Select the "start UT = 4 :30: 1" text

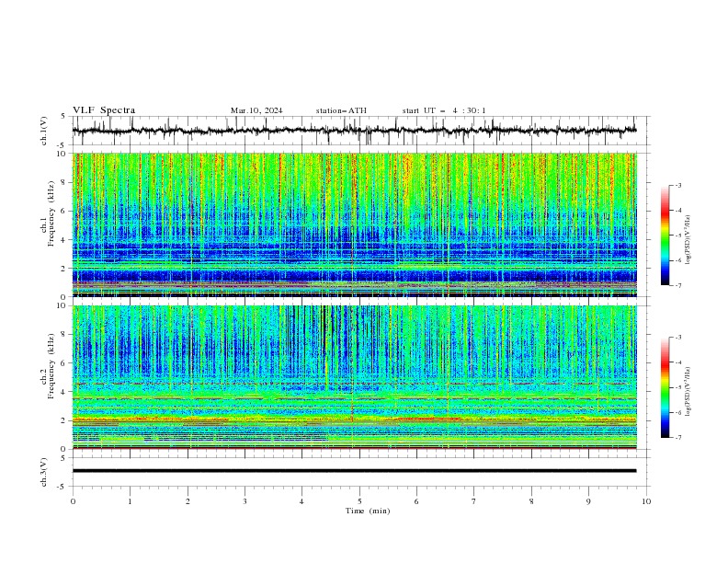444,110
